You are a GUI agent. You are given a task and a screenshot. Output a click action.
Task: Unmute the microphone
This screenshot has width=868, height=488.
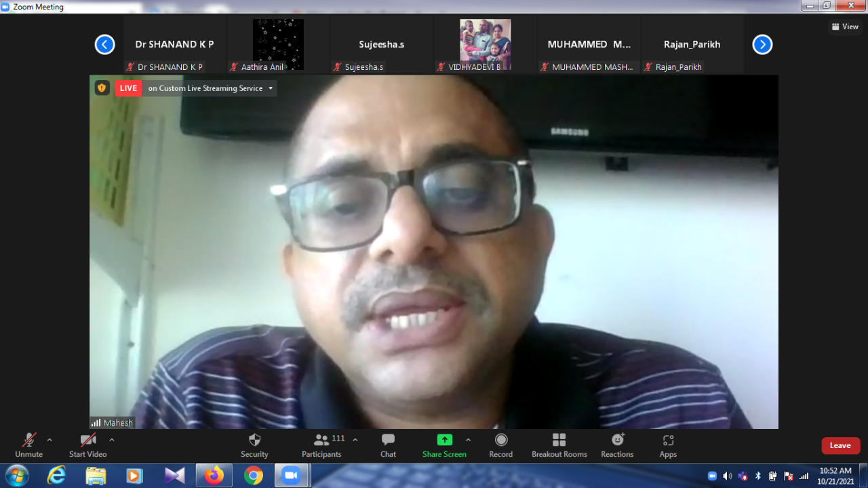click(x=28, y=445)
